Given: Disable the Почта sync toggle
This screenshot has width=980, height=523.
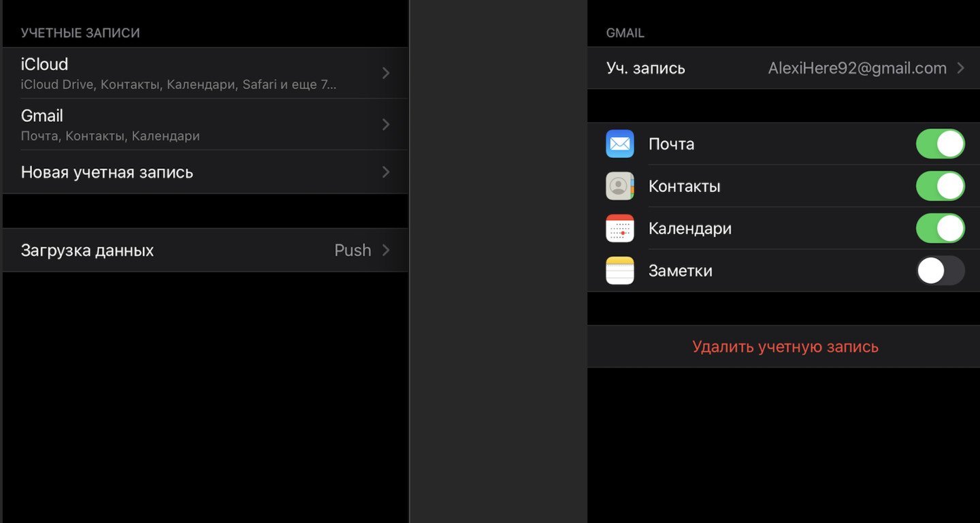Looking at the screenshot, I should (940, 144).
